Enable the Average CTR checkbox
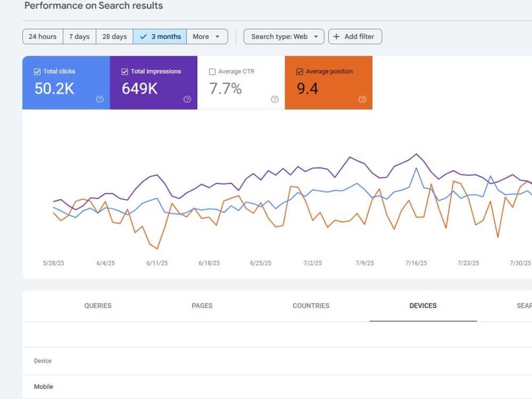The width and height of the screenshot is (532, 399). 212,72
